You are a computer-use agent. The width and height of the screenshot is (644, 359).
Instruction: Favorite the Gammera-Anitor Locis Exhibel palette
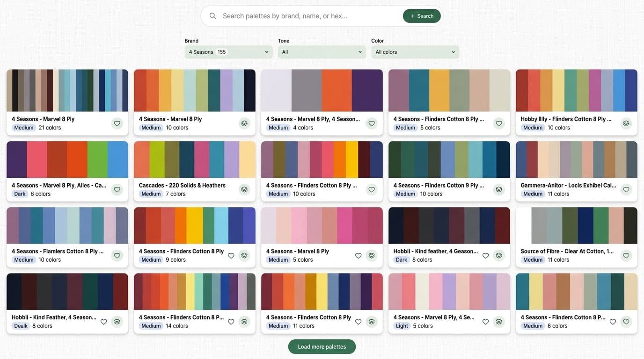(x=626, y=189)
